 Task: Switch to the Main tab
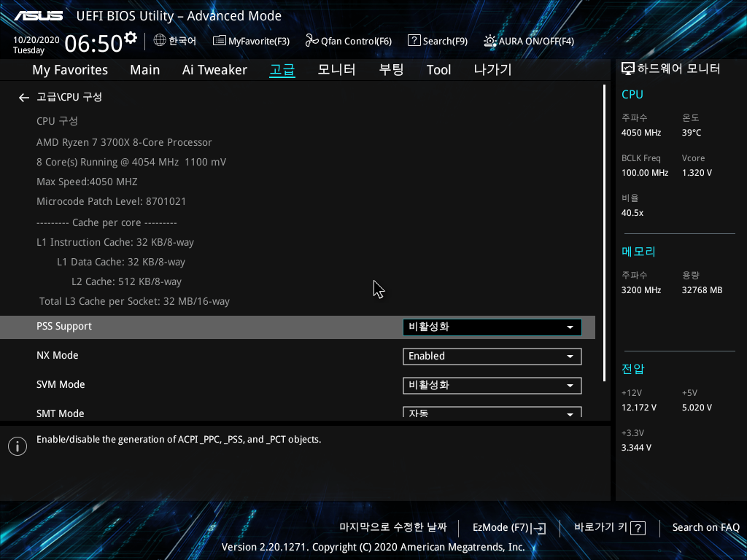click(x=145, y=70)
